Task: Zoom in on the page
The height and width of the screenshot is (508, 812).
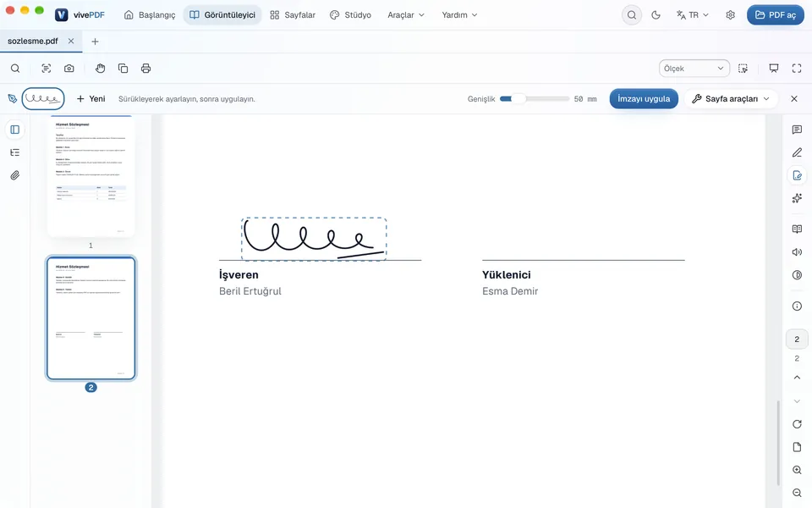Action: 797,470
